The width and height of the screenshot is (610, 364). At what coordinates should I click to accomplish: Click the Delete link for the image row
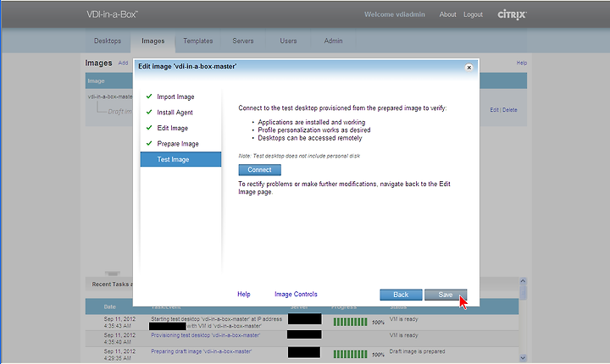pyautogui.click(x=510, y=110)
